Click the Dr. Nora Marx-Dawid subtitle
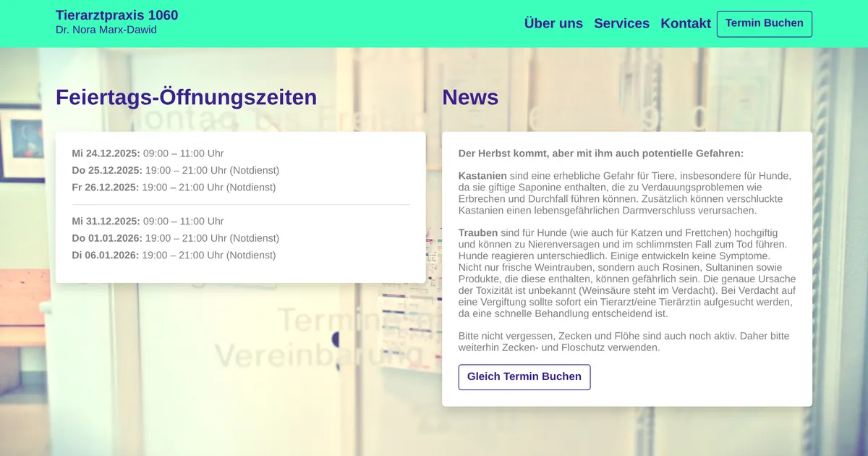Image resolution: width=868 pixels, height=456 pixels. (106, 30)
